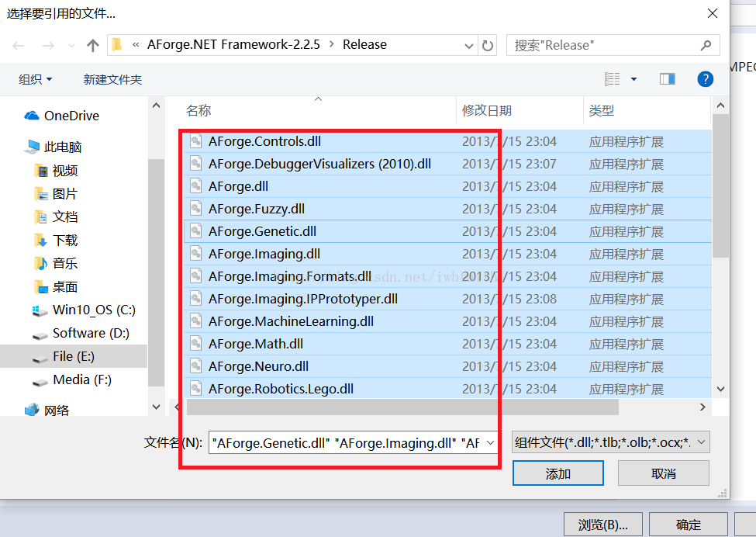The image size is (756, 537).
Task: Select AForge.dll file
Action: coord(447,186)
